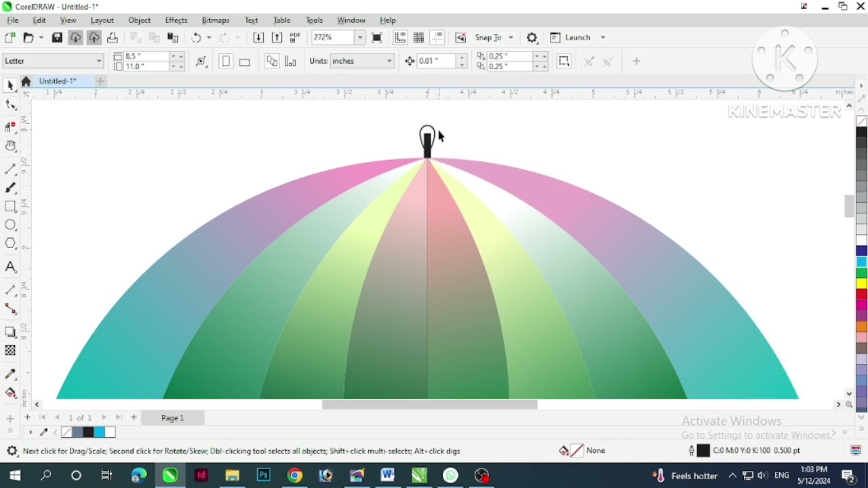
Task: Click the page width 8.5" field
Action: (146, 57)
